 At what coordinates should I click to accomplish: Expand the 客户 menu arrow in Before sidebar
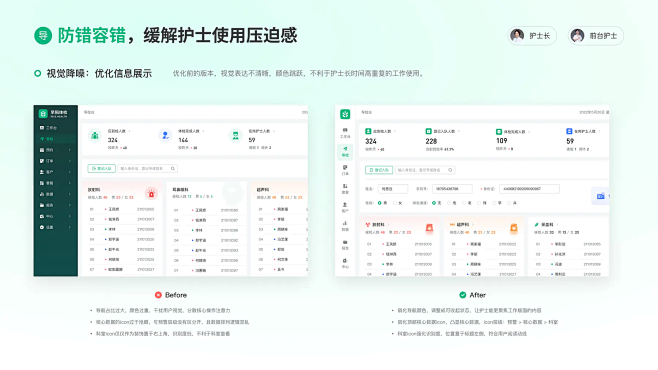click(70, 172)
